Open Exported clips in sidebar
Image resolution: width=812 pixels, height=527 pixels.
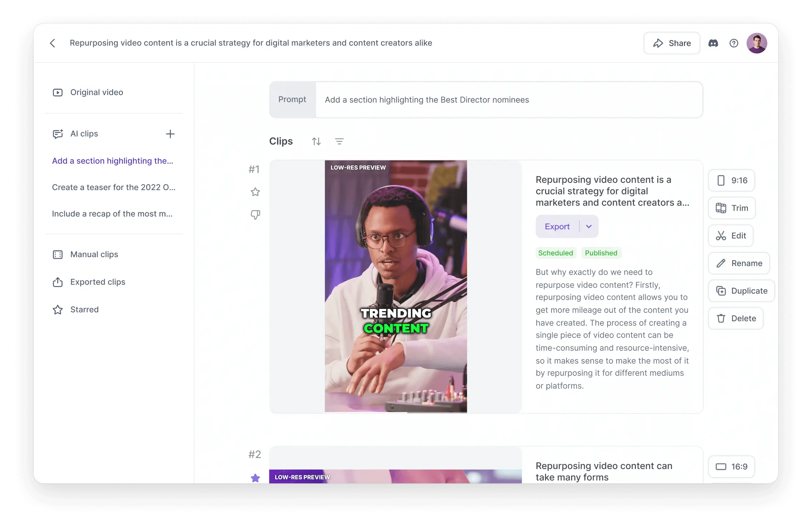coord(98,282)
